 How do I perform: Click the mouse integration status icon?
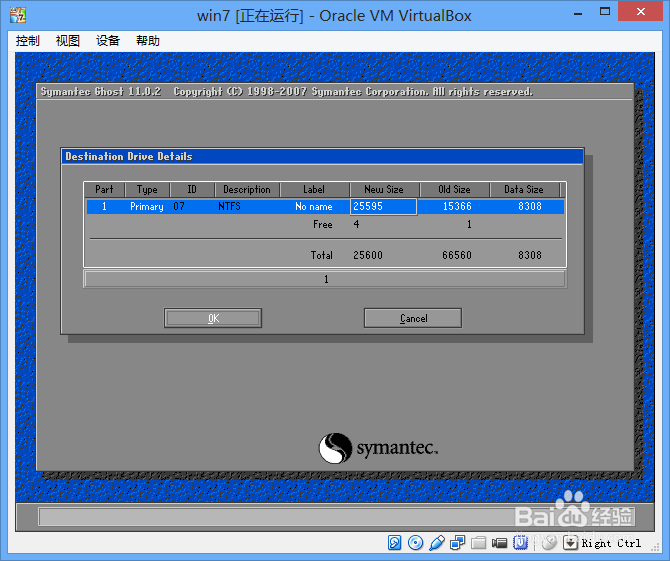click(x=549, y=543)
